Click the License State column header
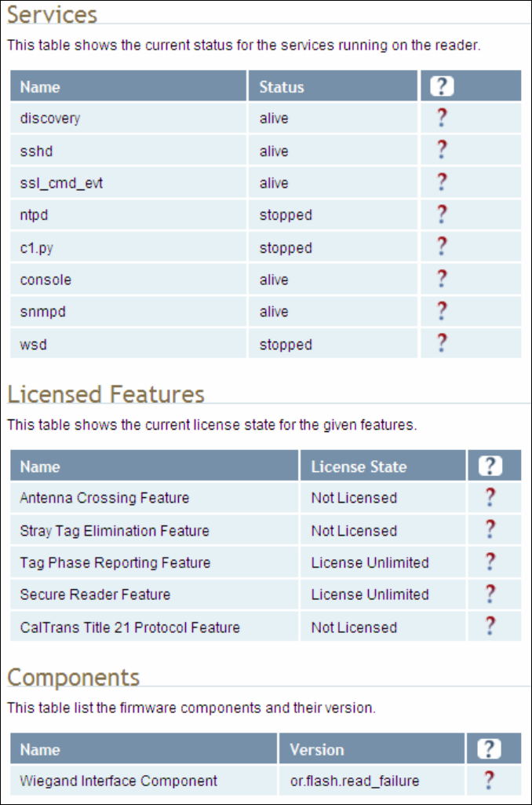 (383, 467)
